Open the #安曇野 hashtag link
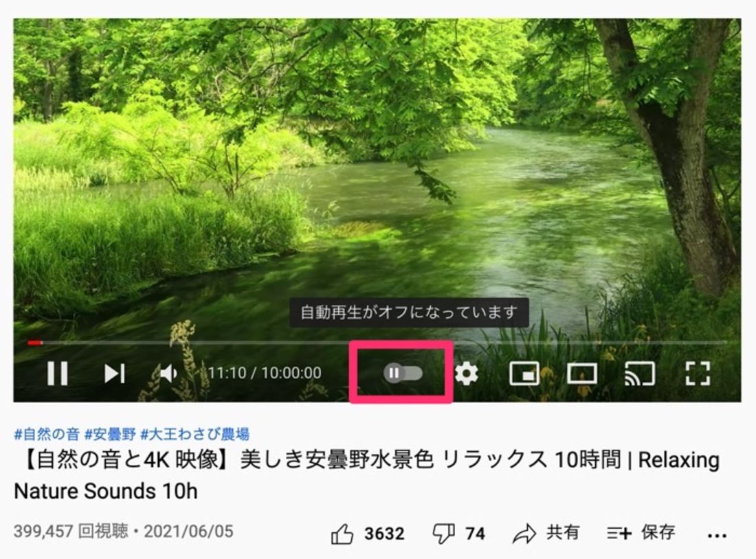 (111, 434)
